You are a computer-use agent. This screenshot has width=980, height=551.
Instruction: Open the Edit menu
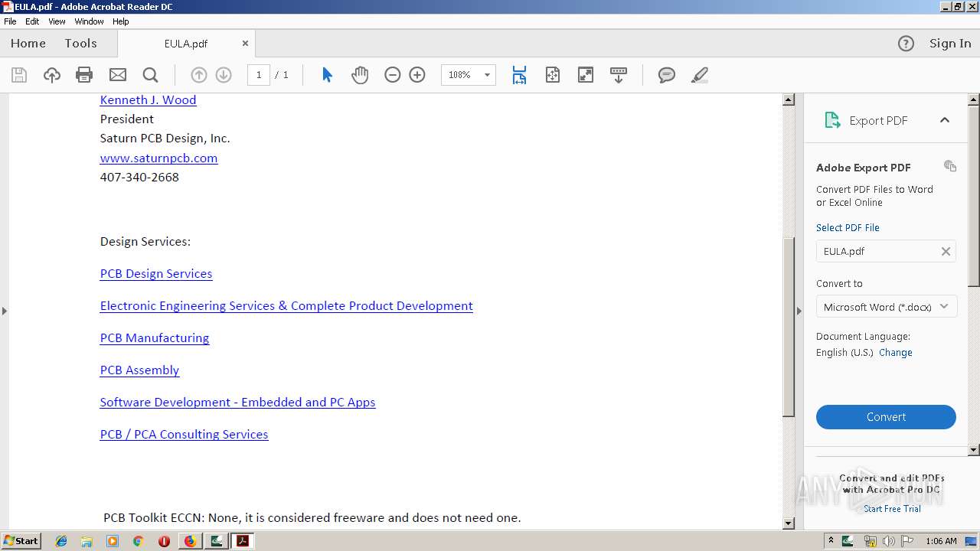[32, 21]
